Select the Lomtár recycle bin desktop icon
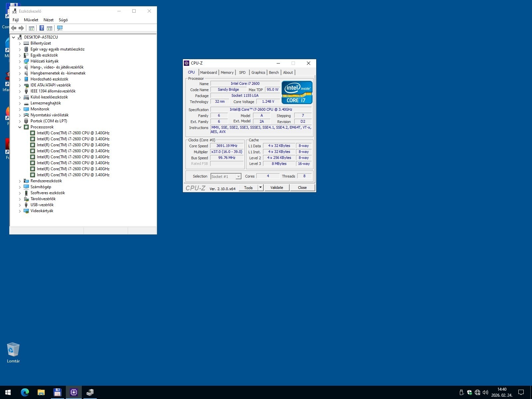The height and width of the screenshot is (399, 532). [13, 353]
